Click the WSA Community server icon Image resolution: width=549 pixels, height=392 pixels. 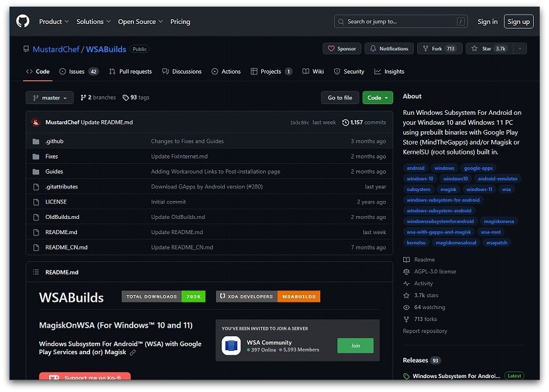tap(231, 346)
